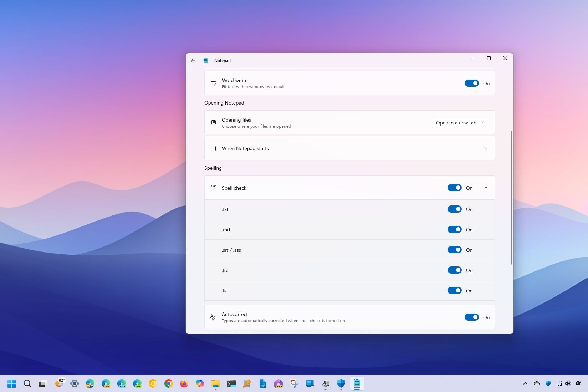Screen dimensions: 588x392
Task: Open the Open in a new tab dropdown
Action: [460, 122]
